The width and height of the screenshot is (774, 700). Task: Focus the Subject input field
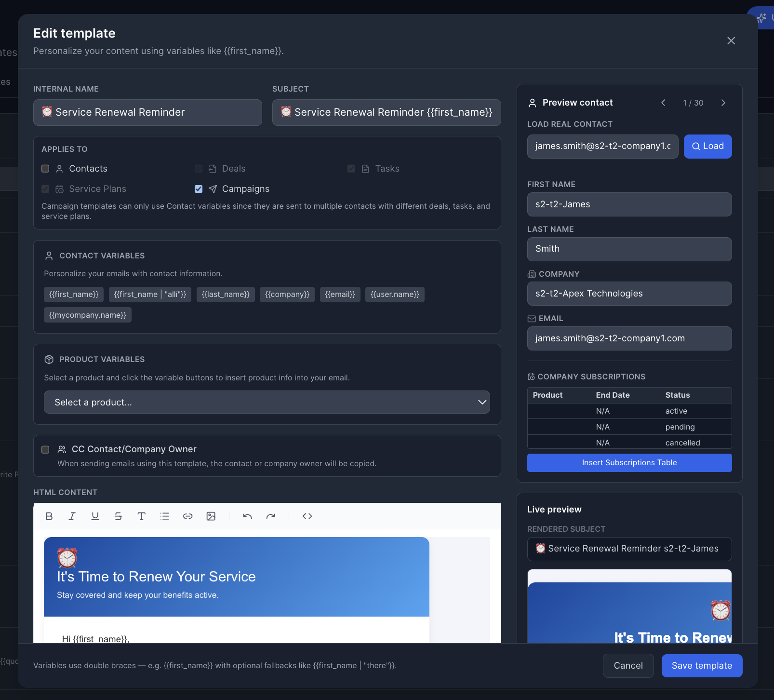pyautogui.click(x=387, y=112)
